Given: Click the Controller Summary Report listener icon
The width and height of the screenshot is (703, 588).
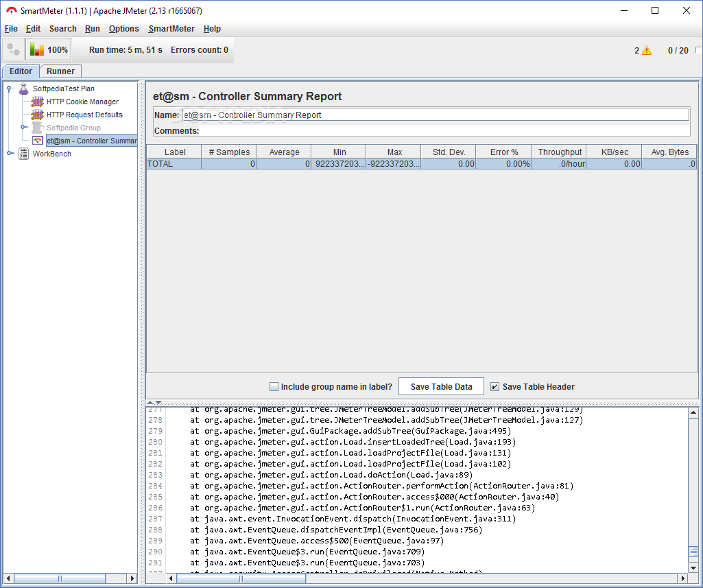Looking at the screenshot, I should [38, 141].
